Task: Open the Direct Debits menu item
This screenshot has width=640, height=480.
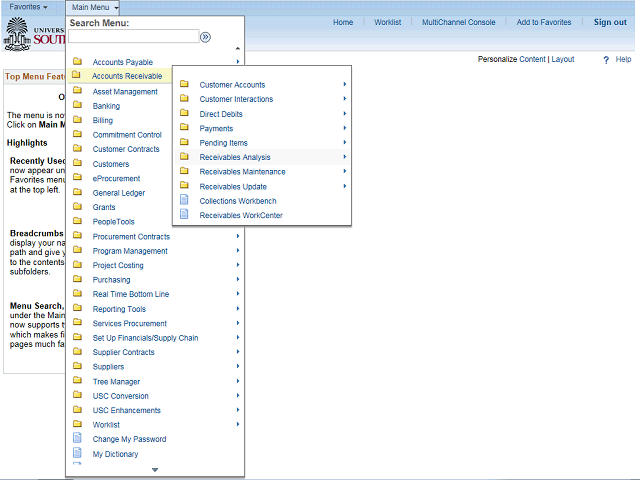Action: pyautogui.click(x=221, y=114)
